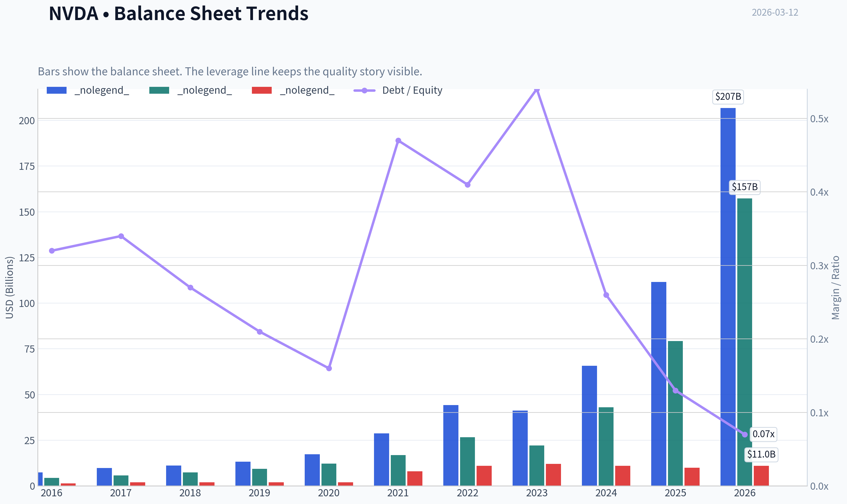This screenshot has width=847, height=504.
Task: Click the 2023 red bar
Action: (x=554, y=475)
